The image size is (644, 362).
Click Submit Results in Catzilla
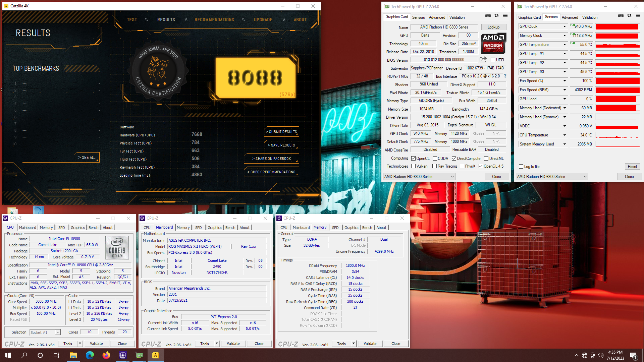tap(281, 132)
